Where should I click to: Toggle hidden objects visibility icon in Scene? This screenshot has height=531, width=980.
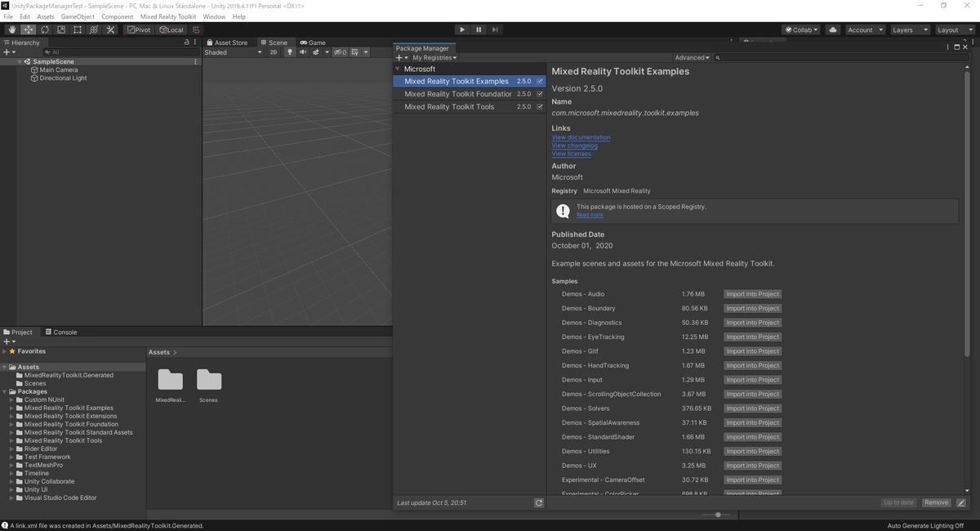[x=341, y=52]
